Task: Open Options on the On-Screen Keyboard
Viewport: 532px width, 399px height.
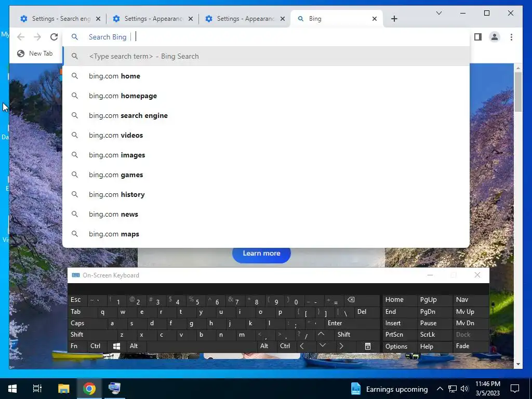Action: [400, 347]
